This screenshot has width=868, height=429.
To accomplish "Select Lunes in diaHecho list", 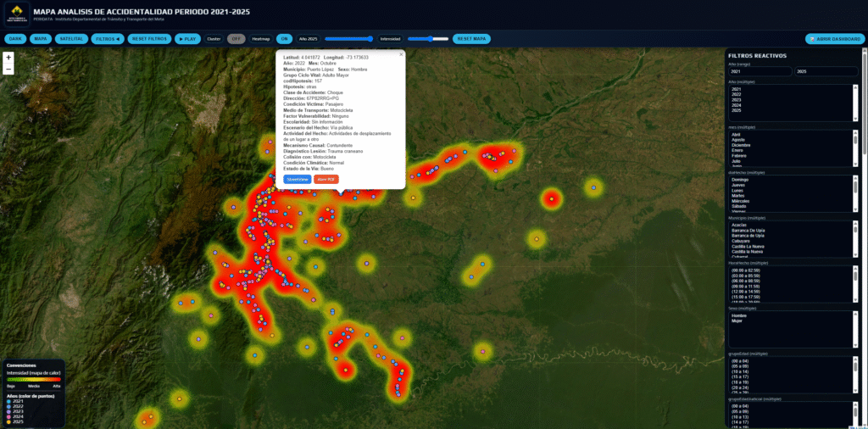I will (x=791, y=191).
